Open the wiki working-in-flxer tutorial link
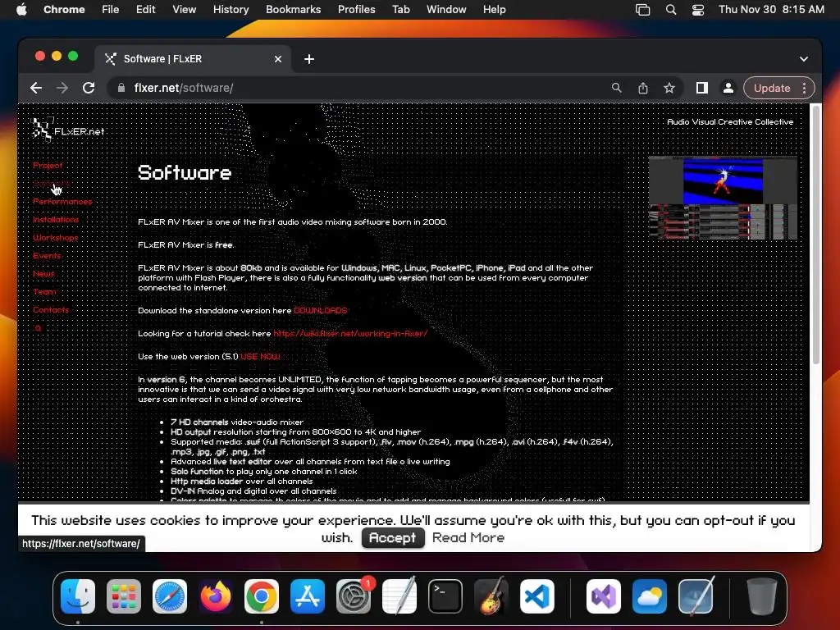The height and width of the screenshot is (630, 840). [350, 333]
